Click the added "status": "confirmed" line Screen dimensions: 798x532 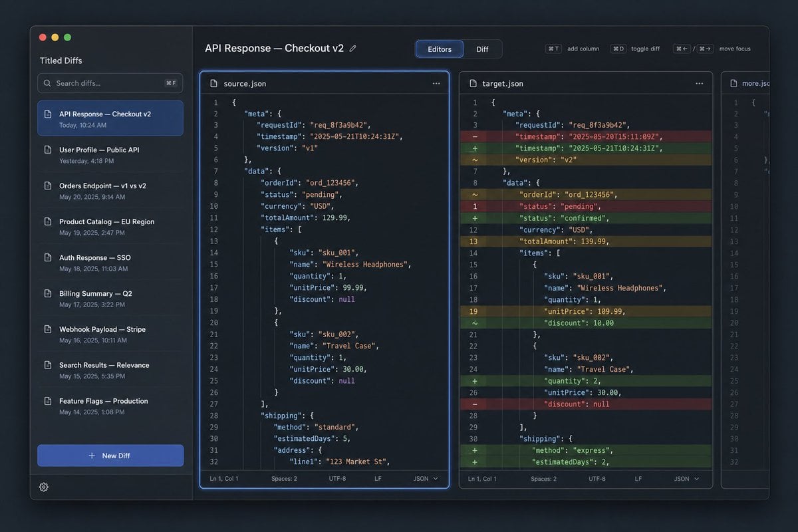point(585,218)
